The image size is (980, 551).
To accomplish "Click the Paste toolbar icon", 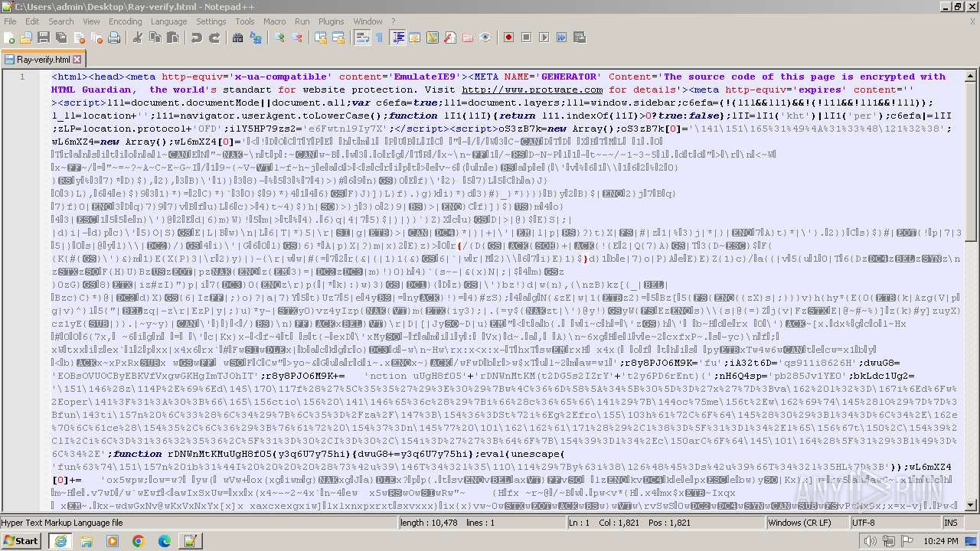I will [172, 37].
